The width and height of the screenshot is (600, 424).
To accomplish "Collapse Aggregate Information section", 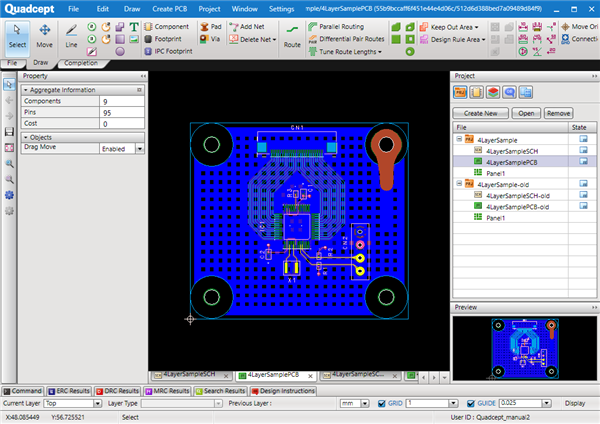I will (x=26, y=90).
